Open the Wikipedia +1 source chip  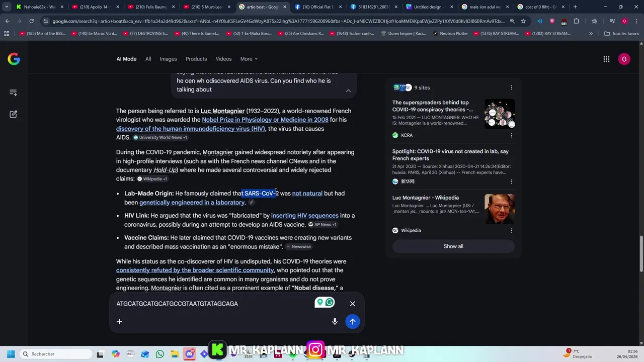[x=152, y=178]
